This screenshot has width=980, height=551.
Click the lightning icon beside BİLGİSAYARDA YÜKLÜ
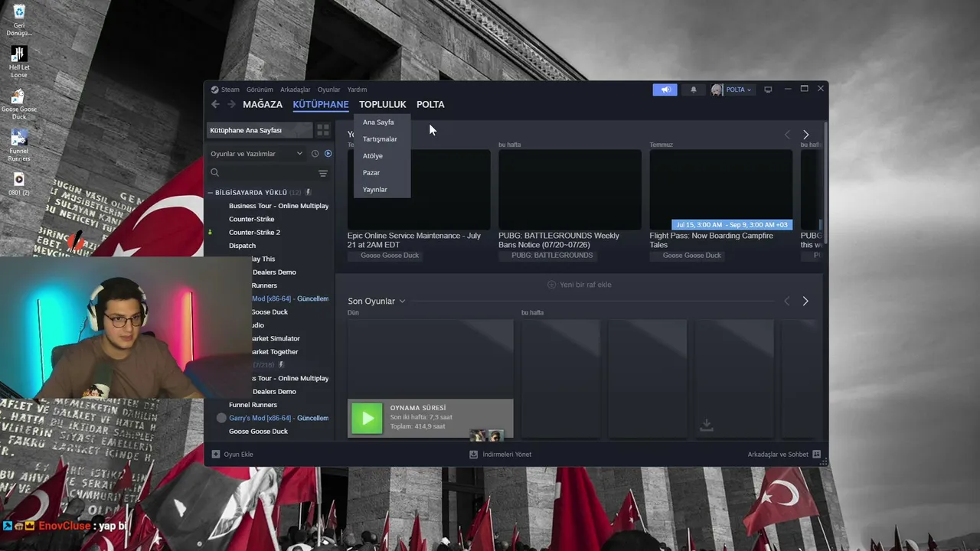308,192
